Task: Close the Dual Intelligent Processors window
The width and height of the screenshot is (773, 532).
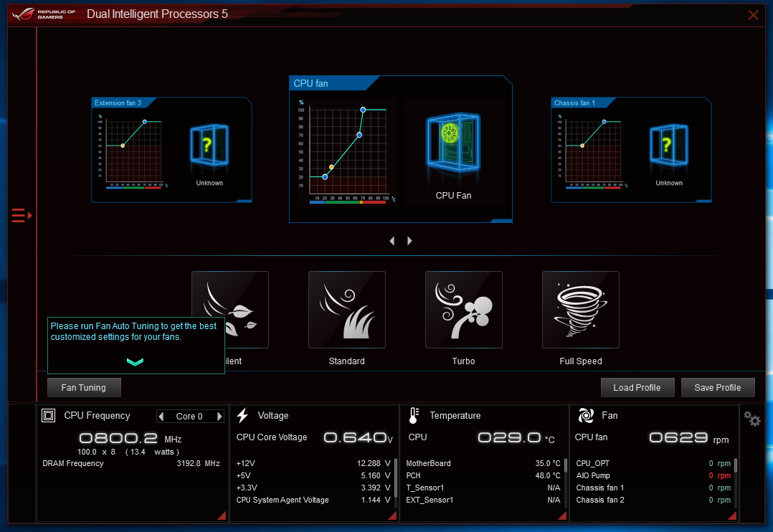Action: pos(753,15)
